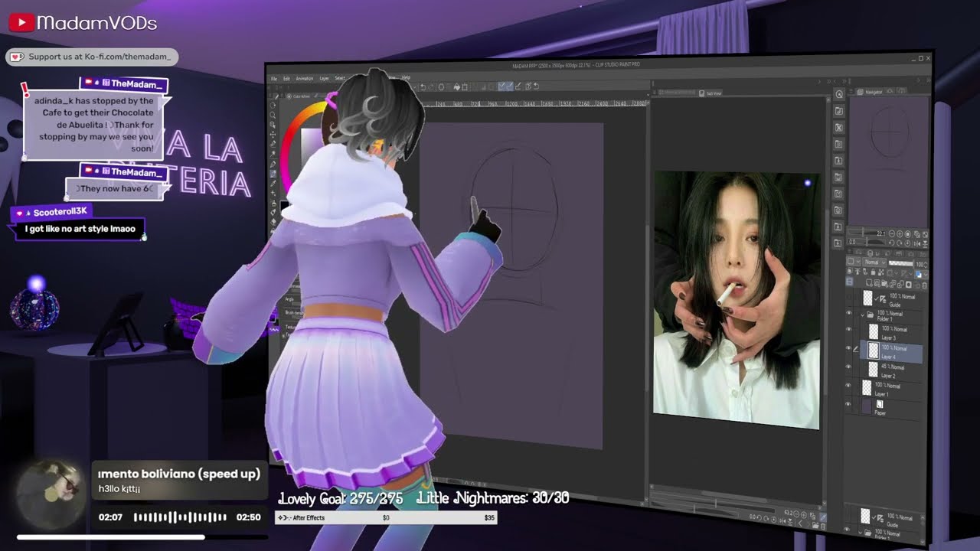Flip canvas horizontally in Navigator

[x=918, y=243]
